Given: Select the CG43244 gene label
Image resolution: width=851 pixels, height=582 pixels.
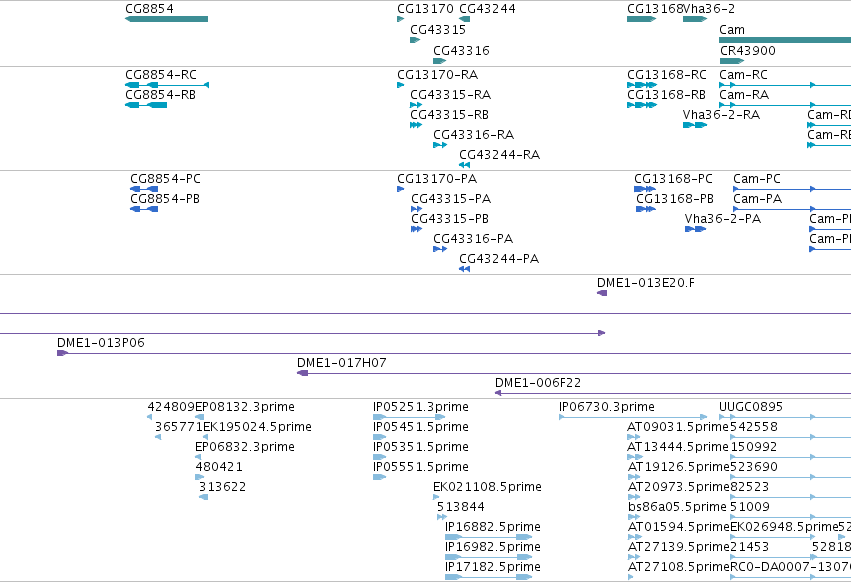Looking at the screenshot, I should tap(487, 9).
